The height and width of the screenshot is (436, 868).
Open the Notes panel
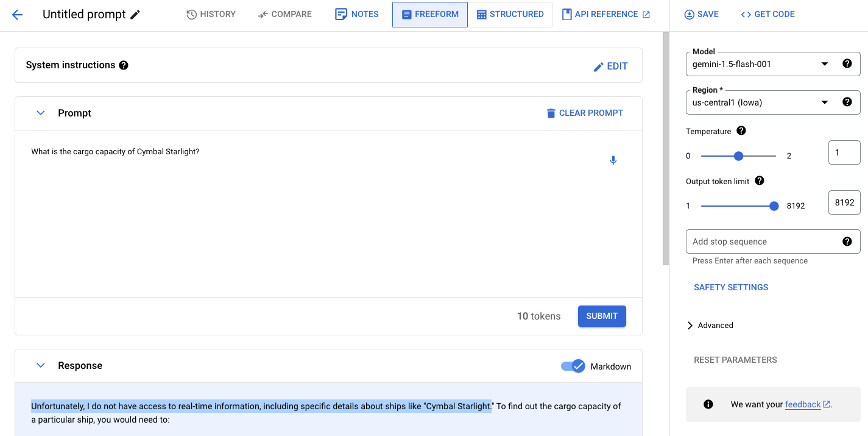(x=357, y=14)
